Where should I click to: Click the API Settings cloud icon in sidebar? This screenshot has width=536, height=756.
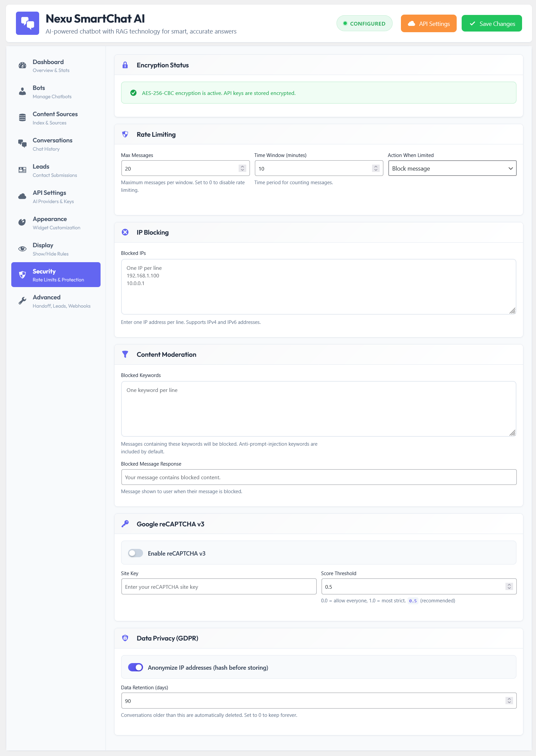(x=22, y=196)
